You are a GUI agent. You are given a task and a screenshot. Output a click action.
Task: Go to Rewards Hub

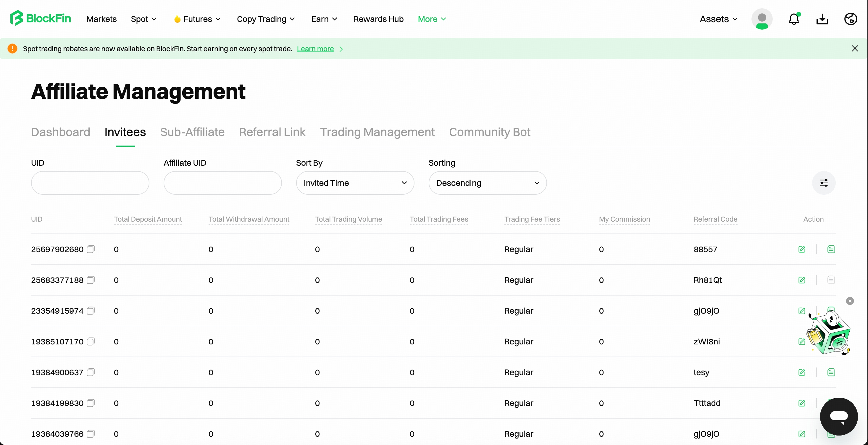click(x=378, y=19)
